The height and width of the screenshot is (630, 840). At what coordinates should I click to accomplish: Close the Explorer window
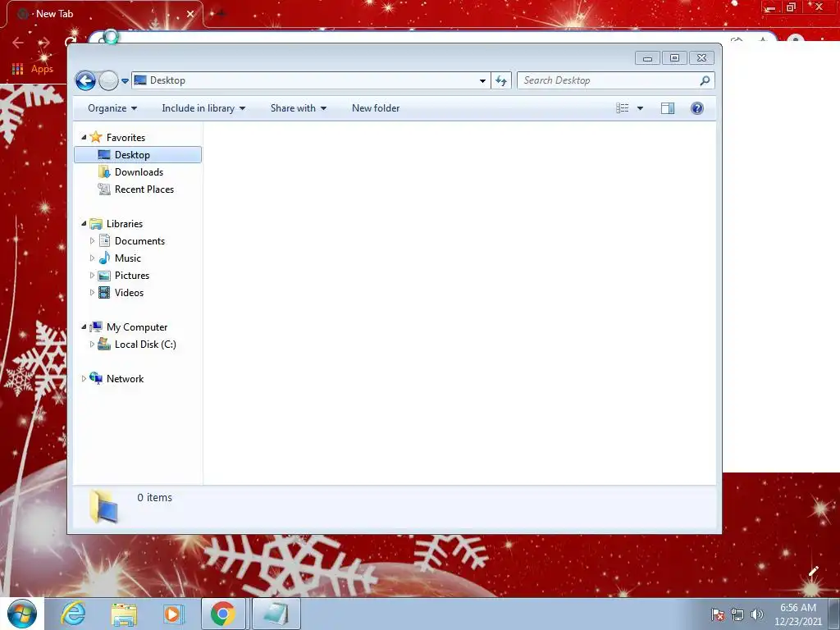[x=702, y=58]
